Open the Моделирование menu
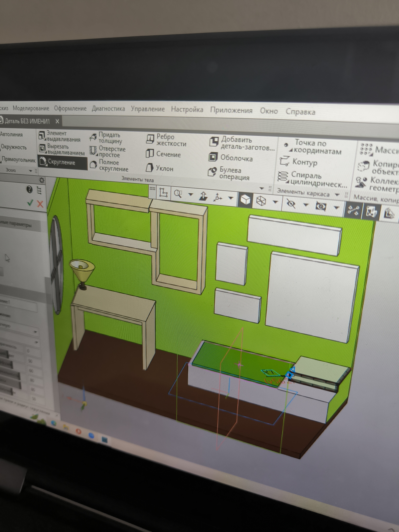399x532 pixels. tap(31, 108)
